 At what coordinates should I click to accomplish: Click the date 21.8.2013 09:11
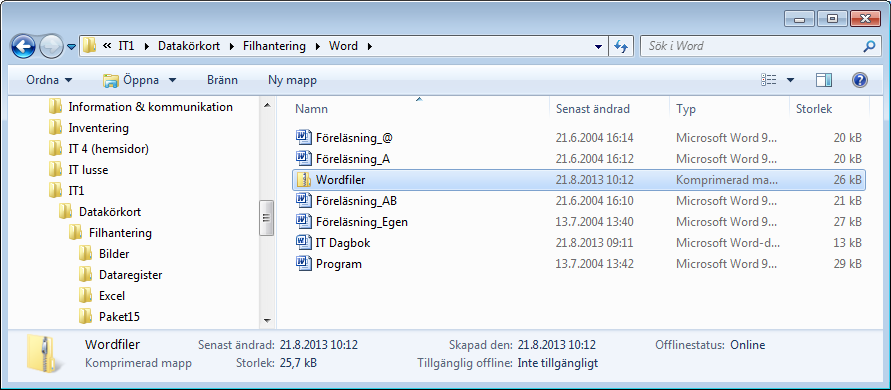pos(594,243)
